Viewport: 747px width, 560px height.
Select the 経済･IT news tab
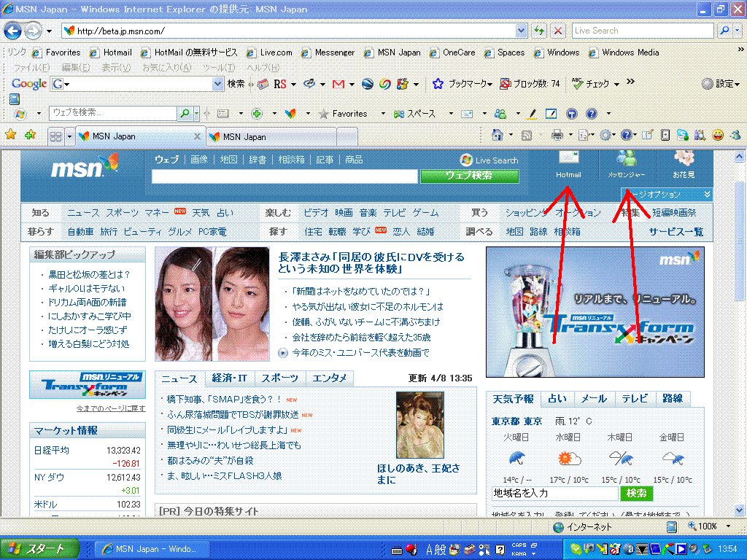(230, 378)
